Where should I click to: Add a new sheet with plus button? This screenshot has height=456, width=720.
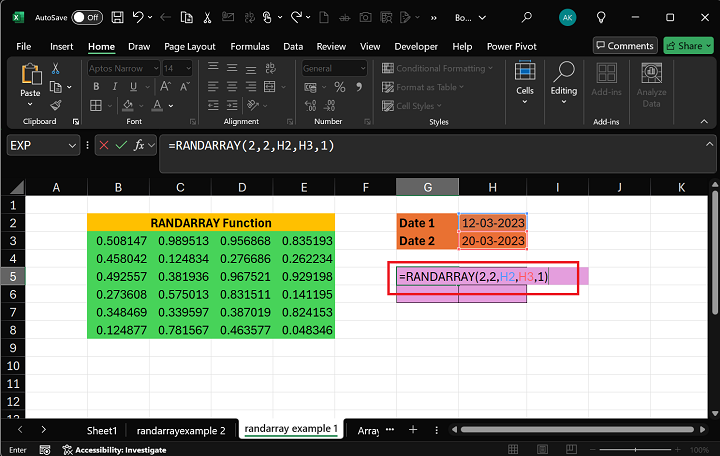(x=413, y=430)
